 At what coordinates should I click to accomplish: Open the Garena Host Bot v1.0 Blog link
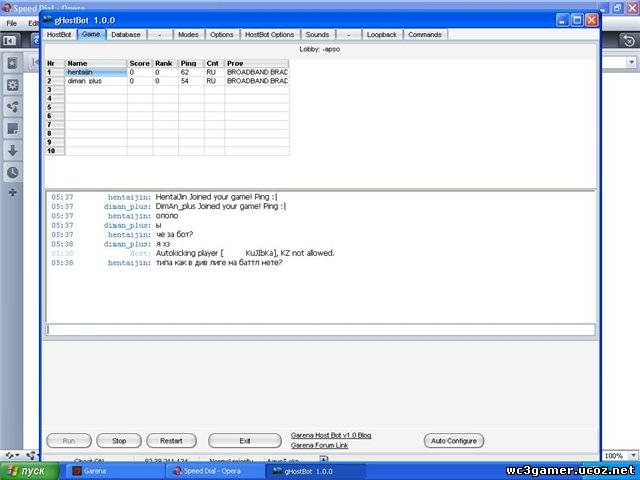pos(331,436)
